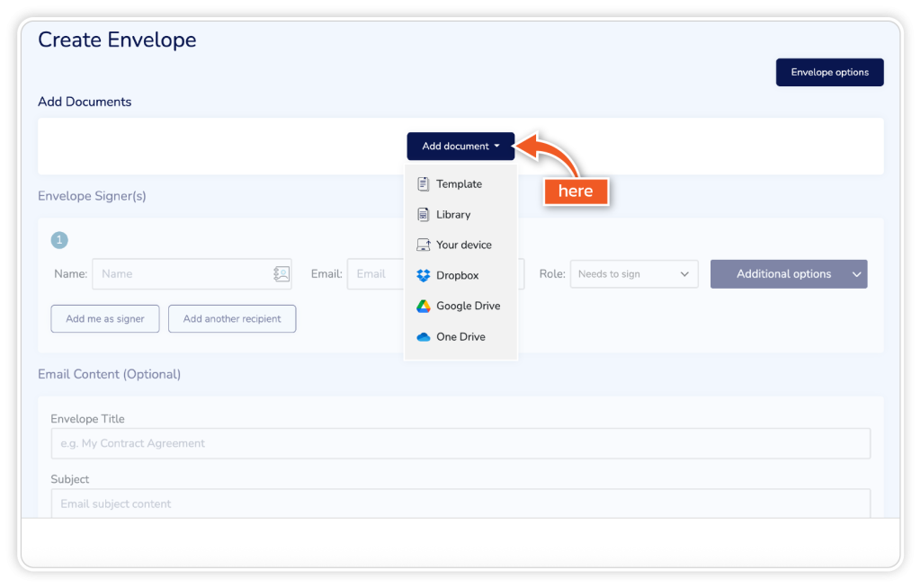Open contacts icon in Name field
The height and width of the screenshot is (588, 921).
(282, 274)
